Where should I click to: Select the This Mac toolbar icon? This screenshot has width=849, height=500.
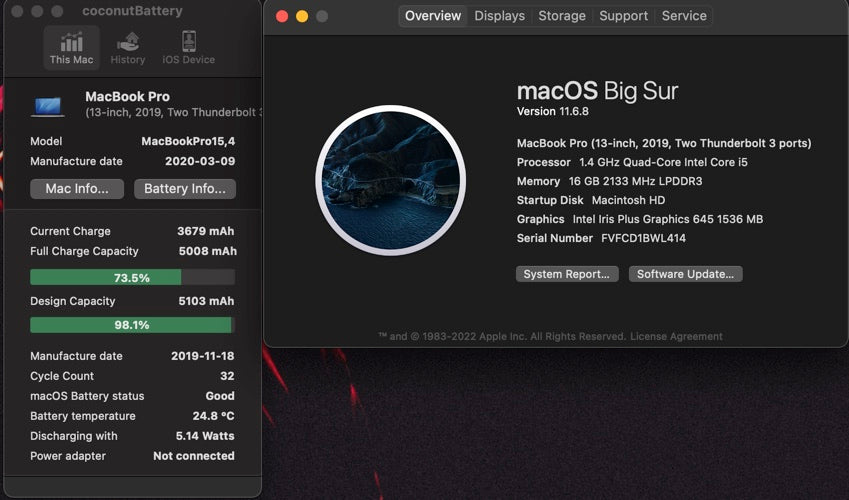click(71, 48)
